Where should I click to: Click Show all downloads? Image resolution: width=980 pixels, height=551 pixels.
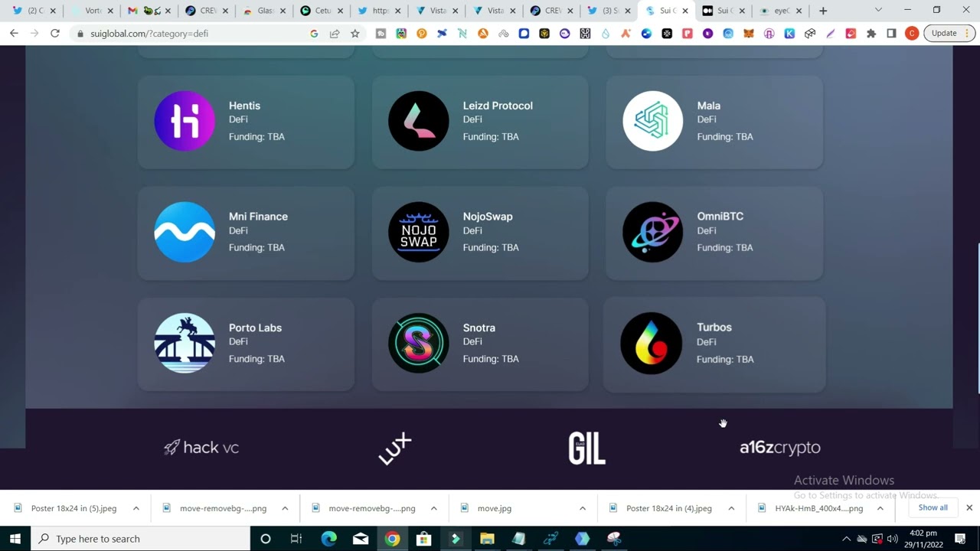pos(933,507)
